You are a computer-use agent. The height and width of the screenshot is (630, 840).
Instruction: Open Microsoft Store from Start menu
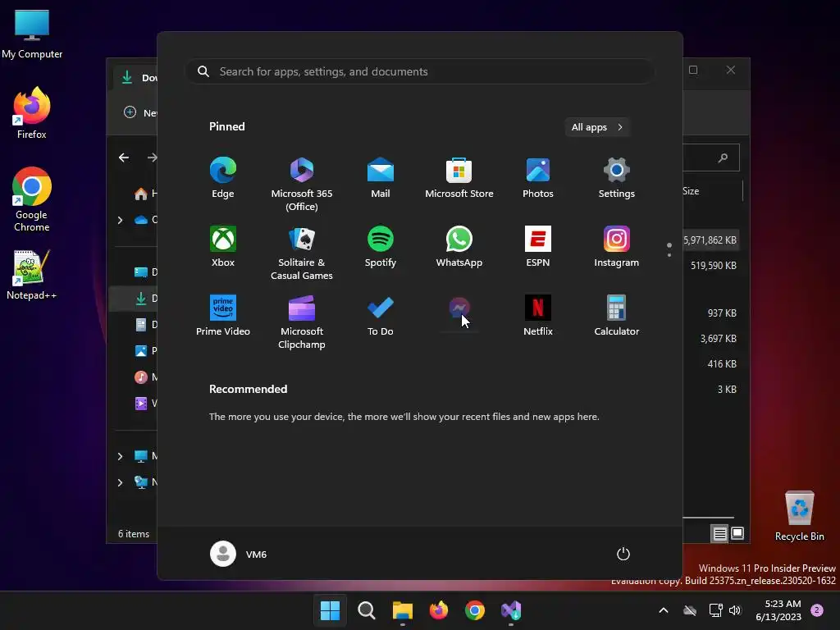click(459, 178)
